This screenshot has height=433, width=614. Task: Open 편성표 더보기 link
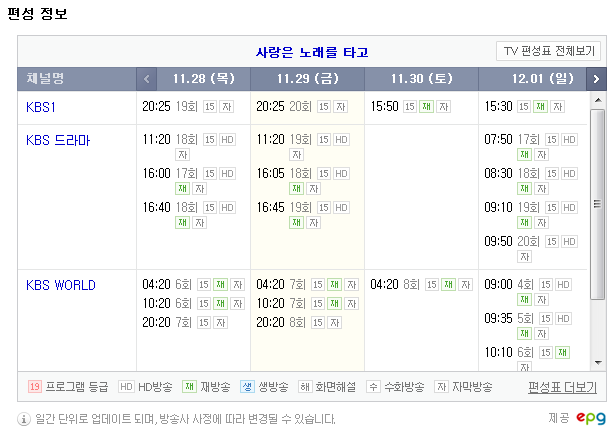click(562, 387)
